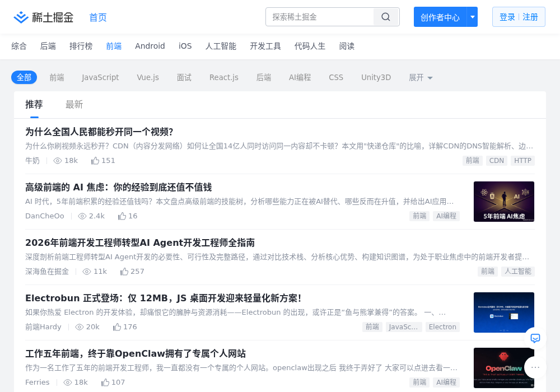
Task: Select the 前端 category in top navigation
Action: click(114, 46)
